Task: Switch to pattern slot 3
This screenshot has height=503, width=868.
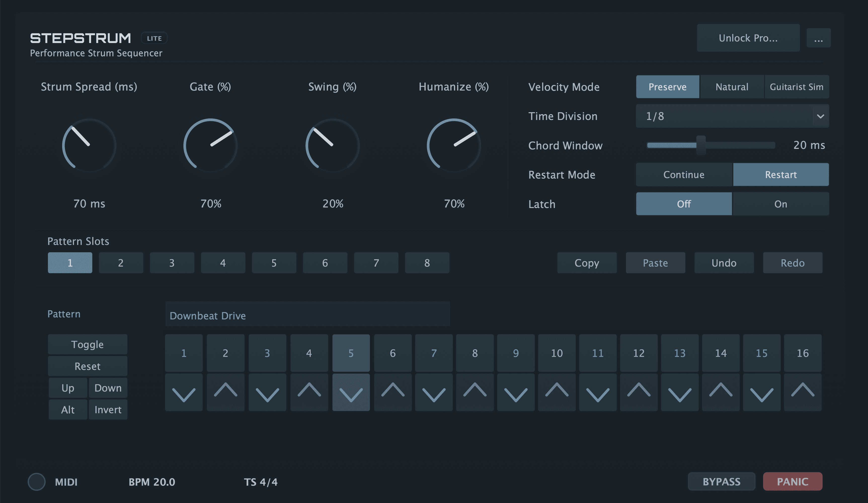Action: [x=172, y=263]
